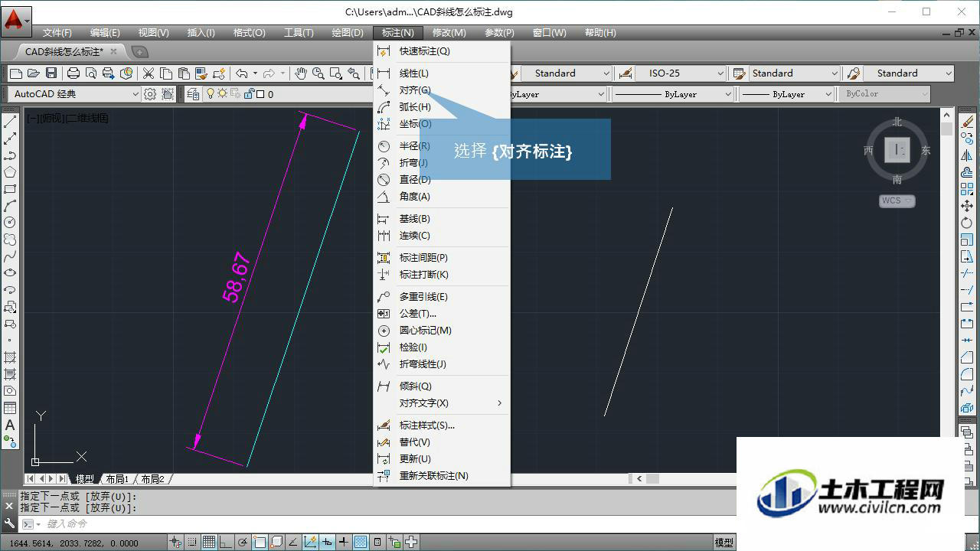Toggle Grid Display in status bar
The width and height of the screenshot is (980, 551).
[209, 543]
